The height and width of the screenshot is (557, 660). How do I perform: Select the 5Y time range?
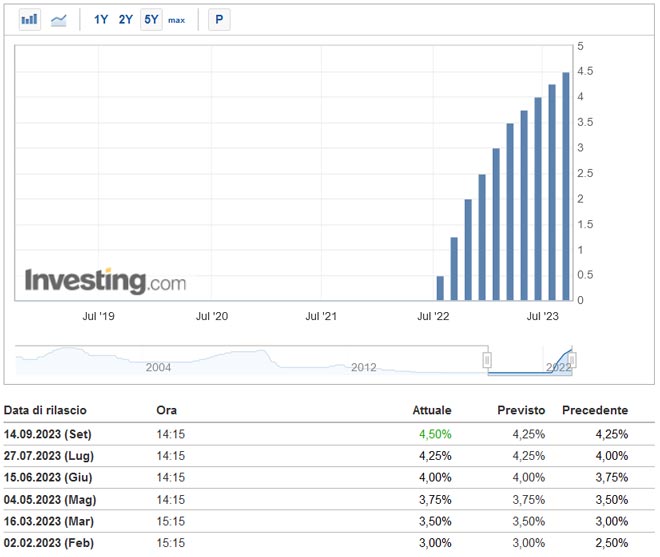(x=150, y=19)
